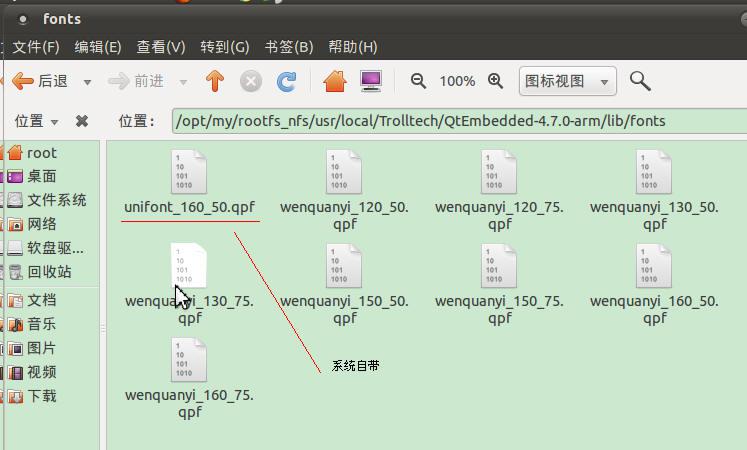Close the sidebar with the X button
The width and height of the screenshot is (747, 450).
[82, 121]
